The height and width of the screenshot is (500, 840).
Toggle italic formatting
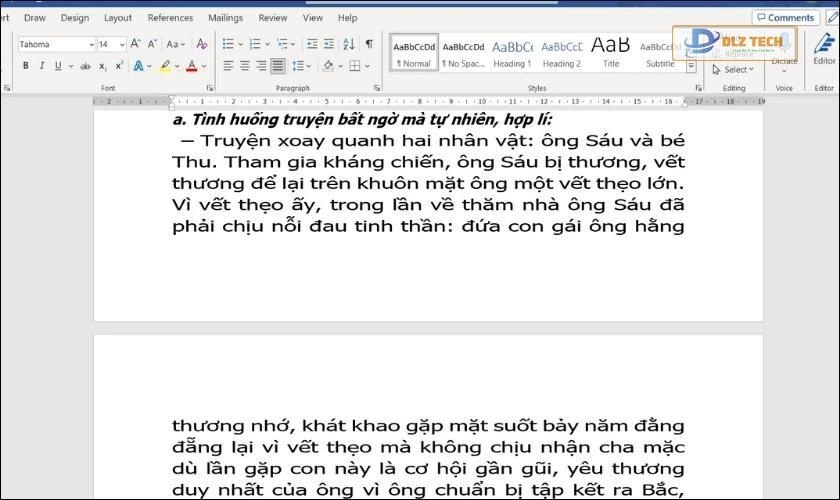pos(42,66)
